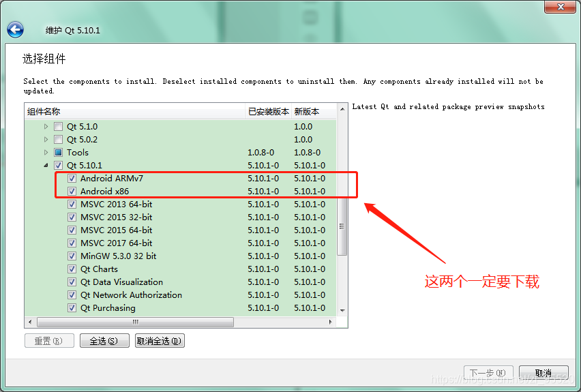
Task: Click the 组件名称 column header
Action: pos(135,112)
